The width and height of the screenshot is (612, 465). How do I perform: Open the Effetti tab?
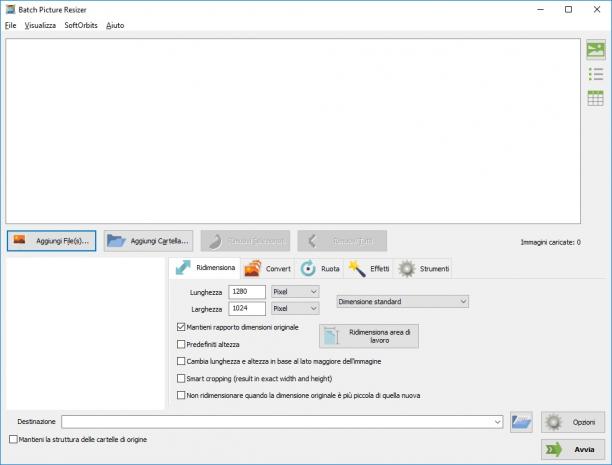368,269
